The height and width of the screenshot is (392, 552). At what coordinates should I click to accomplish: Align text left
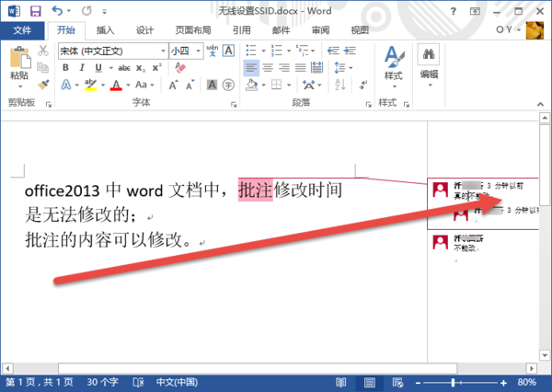pyautogui.click(x=251, y=67)
